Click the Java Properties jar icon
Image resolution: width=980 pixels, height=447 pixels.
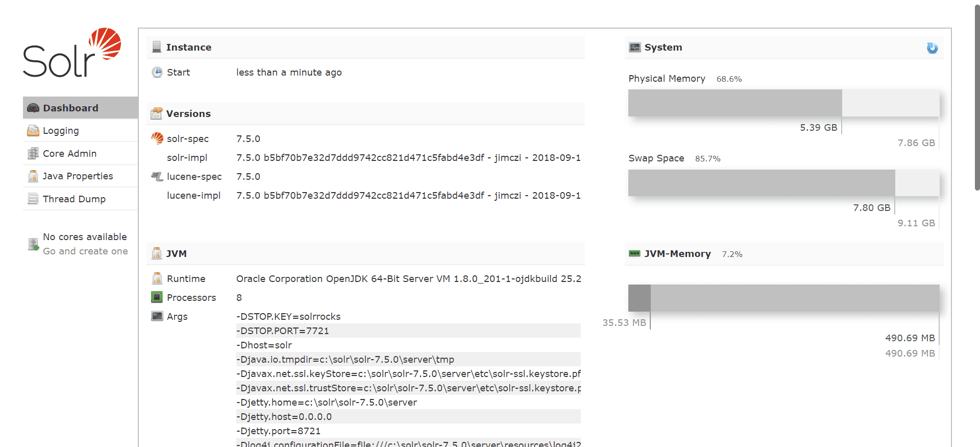pos(33,176)
